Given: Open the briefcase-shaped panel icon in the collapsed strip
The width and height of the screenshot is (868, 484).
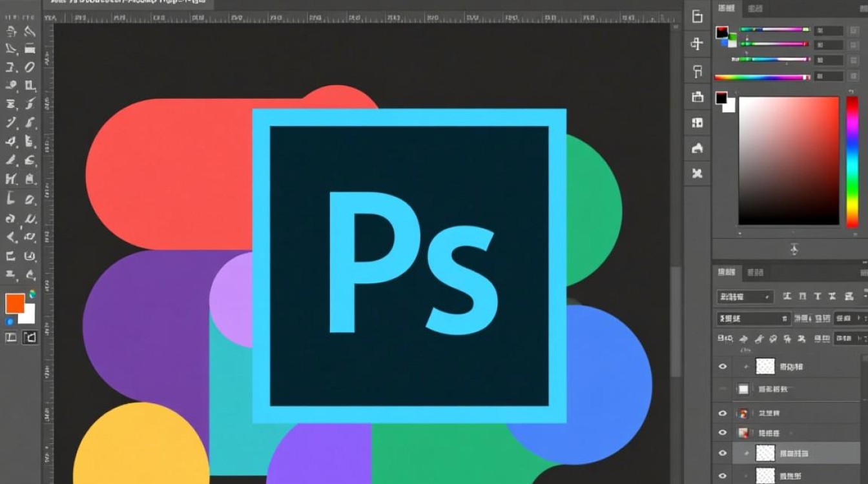Looking at the screenshot, I should click(x=697, y=97).
